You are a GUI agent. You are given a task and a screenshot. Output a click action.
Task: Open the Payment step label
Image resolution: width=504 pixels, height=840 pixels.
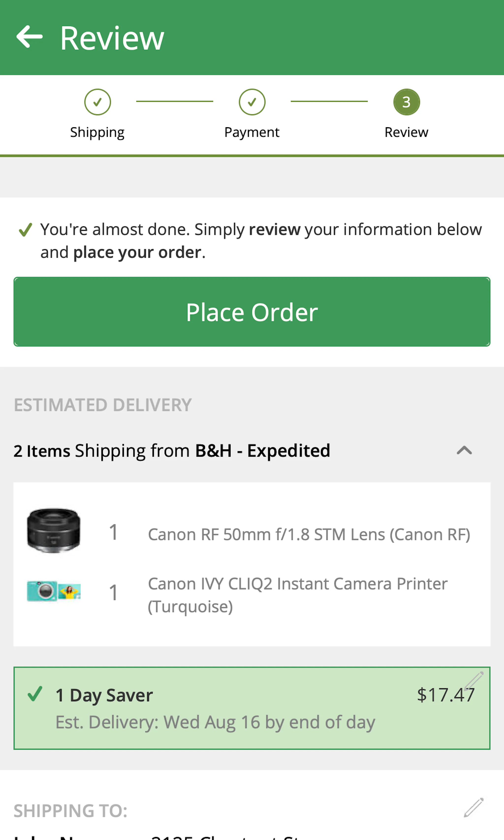pyautogui.click(x=252, y=132)
